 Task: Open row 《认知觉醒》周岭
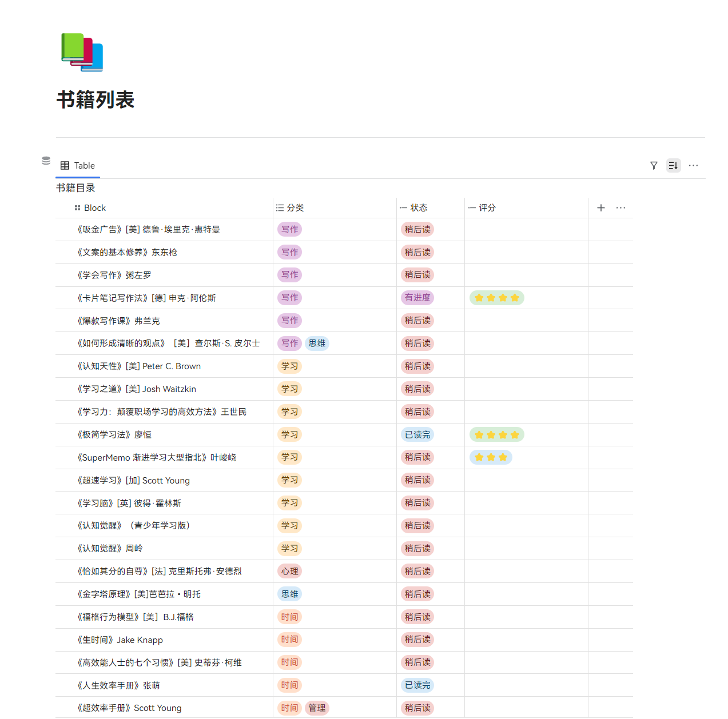110,549
